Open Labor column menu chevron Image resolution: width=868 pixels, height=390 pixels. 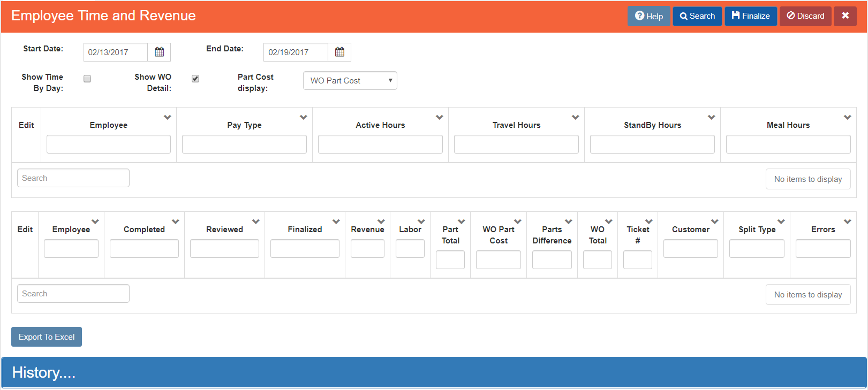421,221
